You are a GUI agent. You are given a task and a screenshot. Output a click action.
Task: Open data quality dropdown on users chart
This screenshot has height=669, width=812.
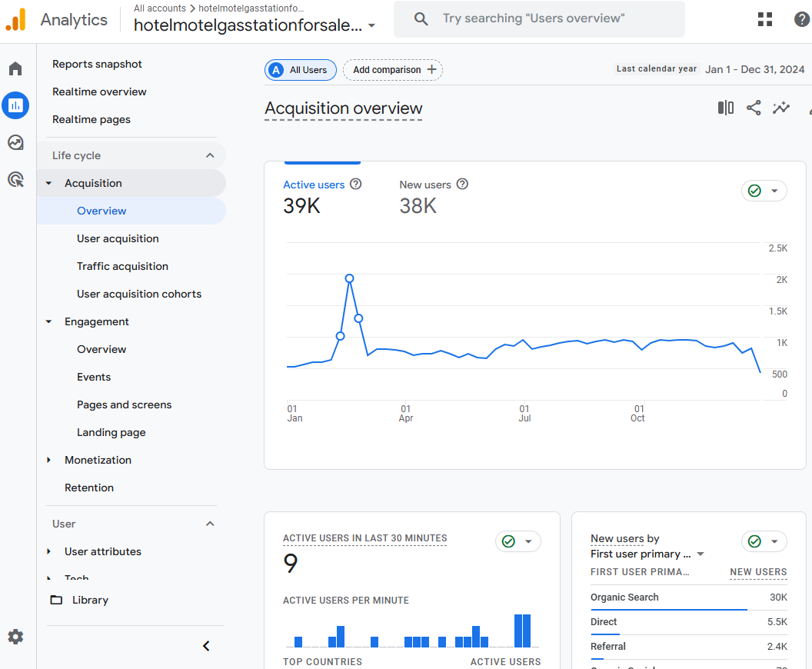click(764, 191)
